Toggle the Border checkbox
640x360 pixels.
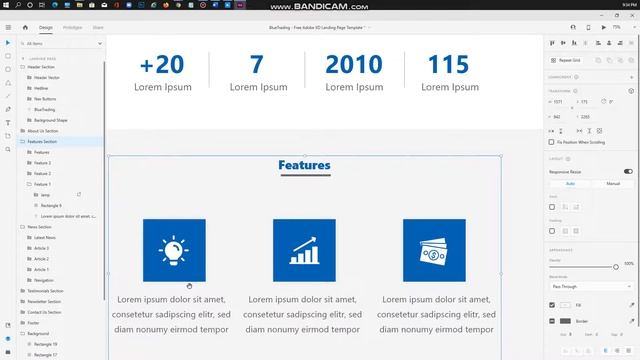coord(552,321)
